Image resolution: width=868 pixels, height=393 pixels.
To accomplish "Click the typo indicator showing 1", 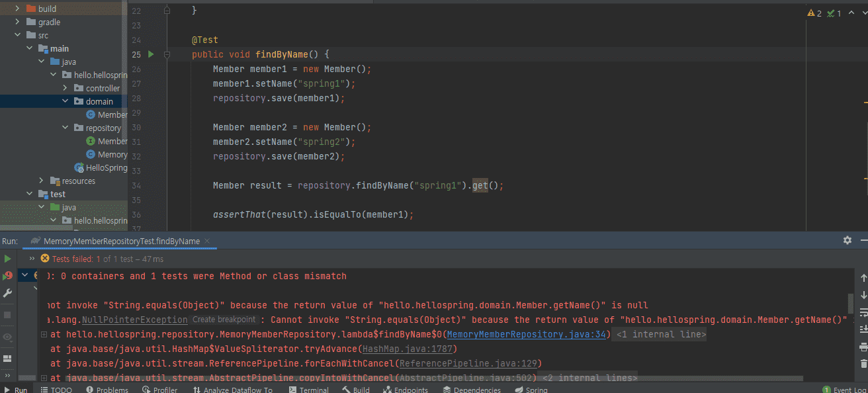I will point(834,13).
